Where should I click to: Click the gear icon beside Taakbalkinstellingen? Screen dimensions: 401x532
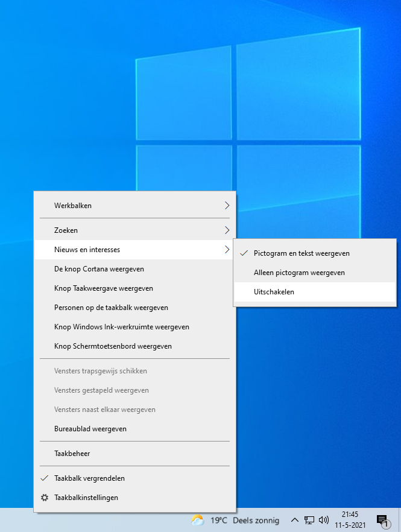point(44,498)
